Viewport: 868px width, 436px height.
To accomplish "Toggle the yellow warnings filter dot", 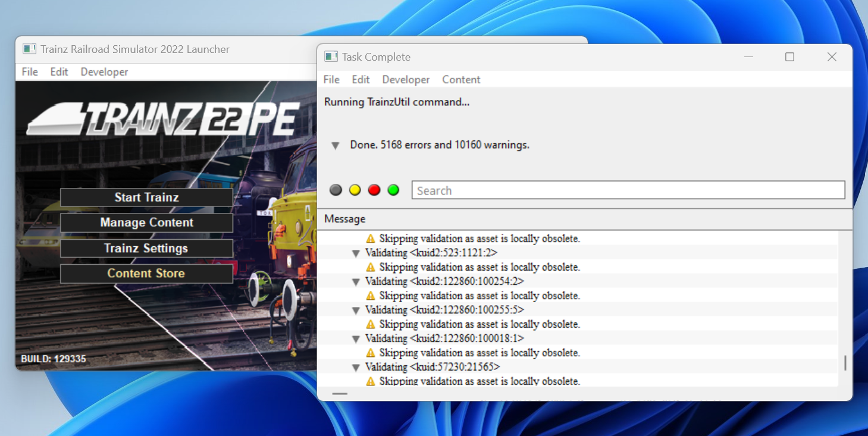I will (355, 190).
